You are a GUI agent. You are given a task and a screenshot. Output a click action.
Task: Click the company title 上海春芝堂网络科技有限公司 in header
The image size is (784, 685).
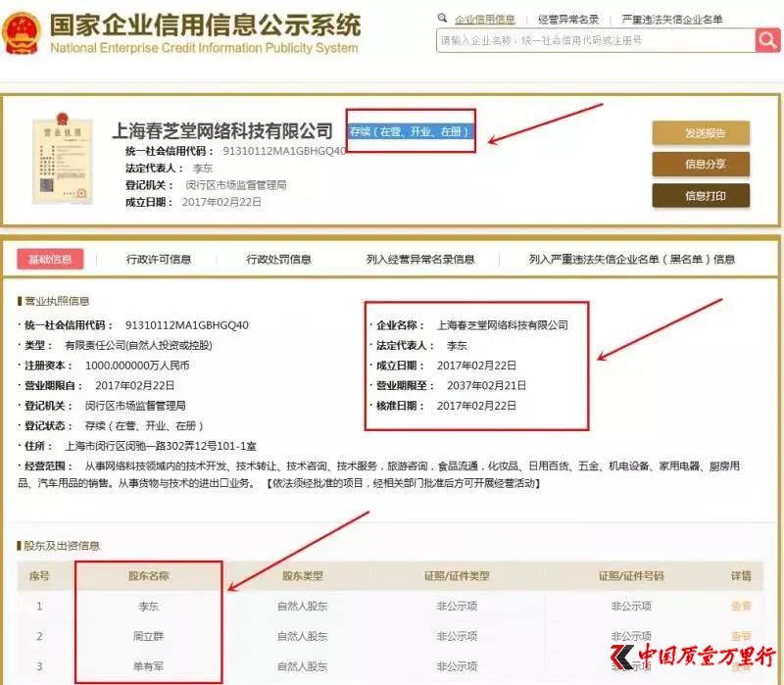click(x=222, y=131)
